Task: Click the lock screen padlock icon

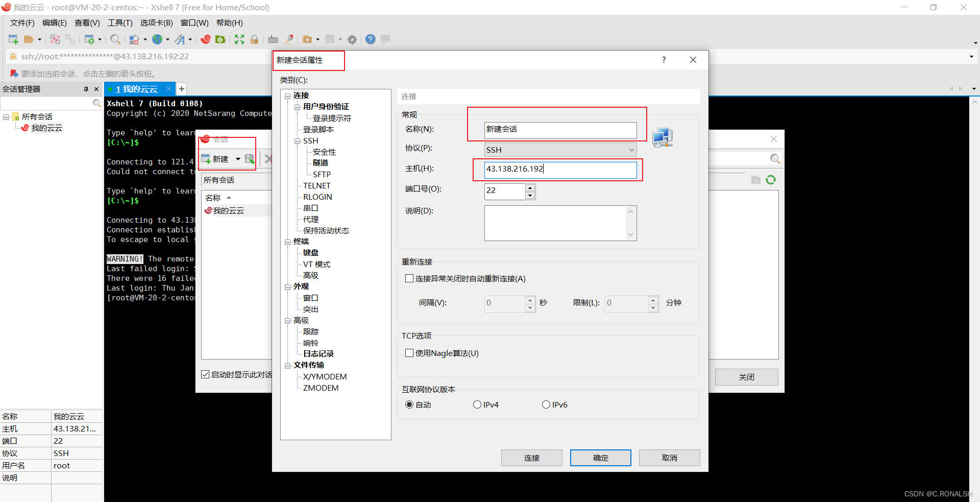Action: 254,39
